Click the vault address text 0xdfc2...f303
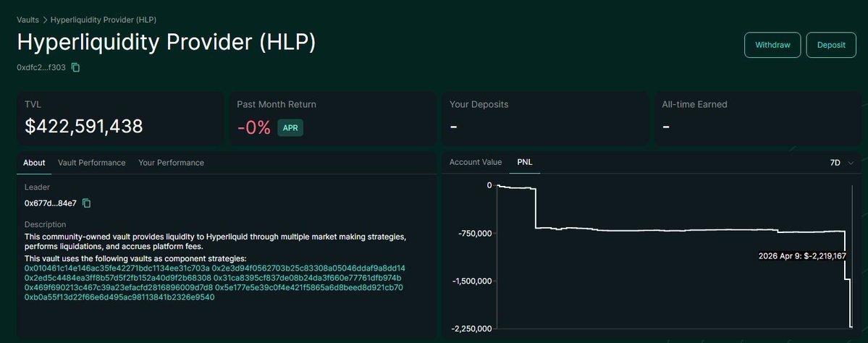The width and height of the screenshot is (868, 343). [41, 67]
